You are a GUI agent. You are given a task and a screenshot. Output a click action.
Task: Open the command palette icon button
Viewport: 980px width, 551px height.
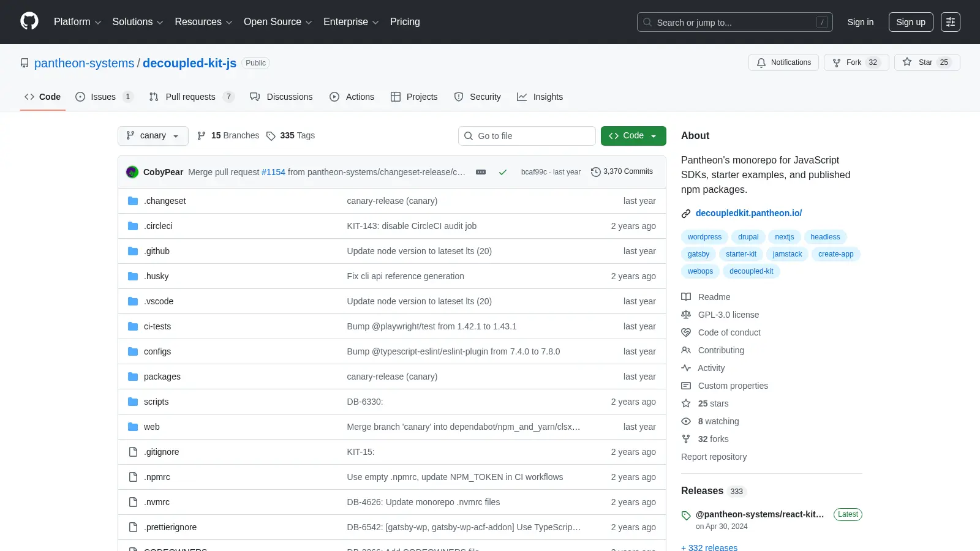[951, 22]
